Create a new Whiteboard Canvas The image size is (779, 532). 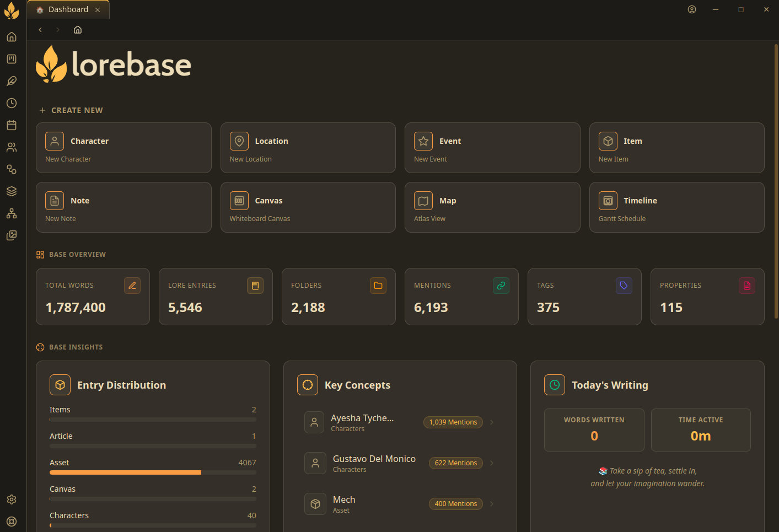coord(308,207)
